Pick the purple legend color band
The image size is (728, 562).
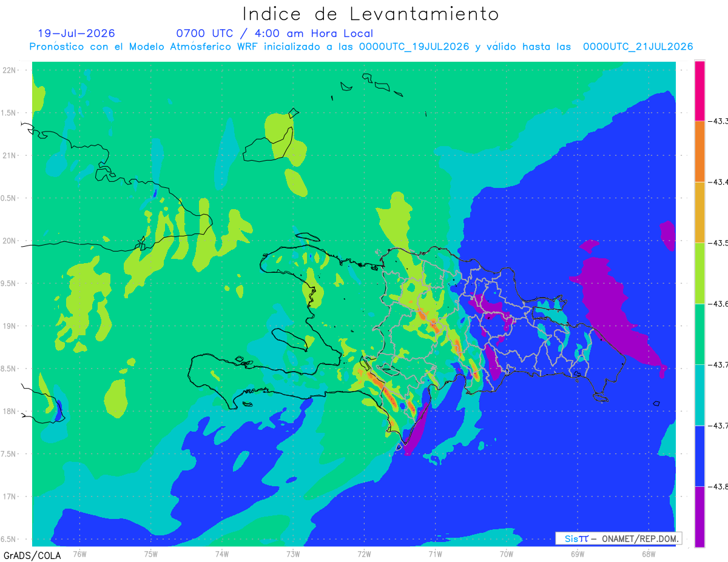pyautogui.click(x=699, y=517)
